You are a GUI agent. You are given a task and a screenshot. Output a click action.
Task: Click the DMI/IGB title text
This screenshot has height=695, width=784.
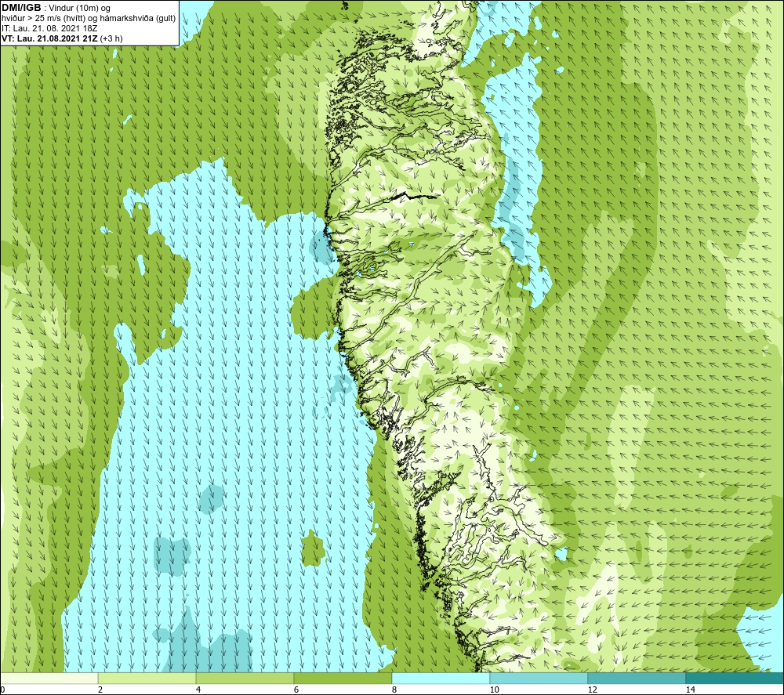tap(21, 8)
